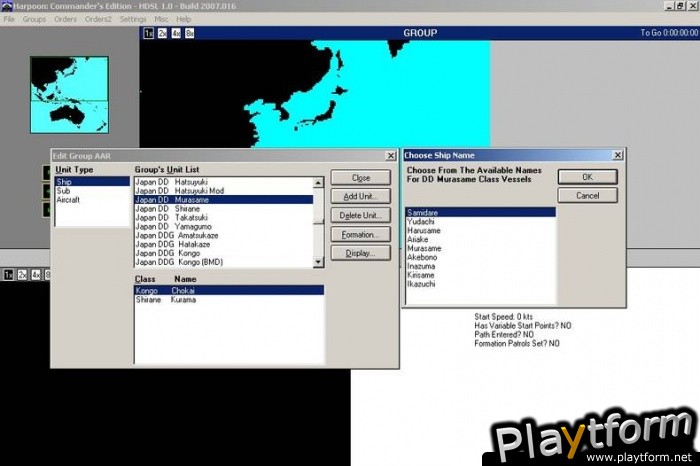Choose ship name Kirisame

tap(481, 275)
